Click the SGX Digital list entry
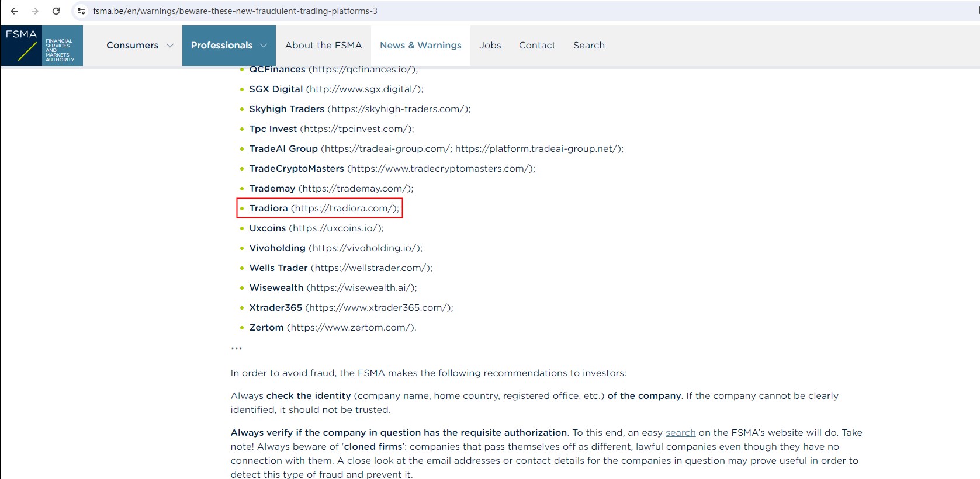 [336, 89]
